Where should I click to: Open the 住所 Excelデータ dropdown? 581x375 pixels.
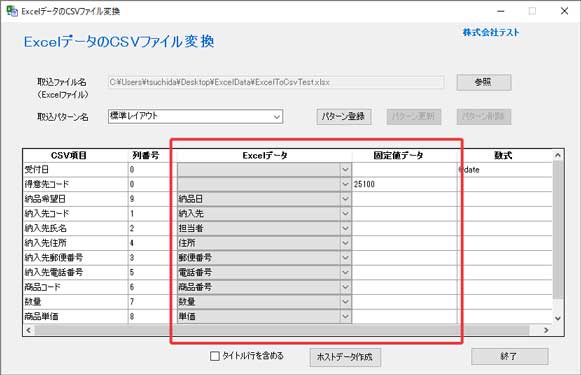coord(345,243)
